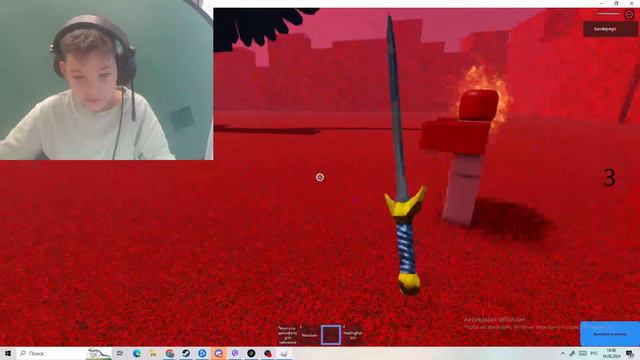
Task: Click the highlighted orange taskbar app icon
Action: [x=219, y=353]
